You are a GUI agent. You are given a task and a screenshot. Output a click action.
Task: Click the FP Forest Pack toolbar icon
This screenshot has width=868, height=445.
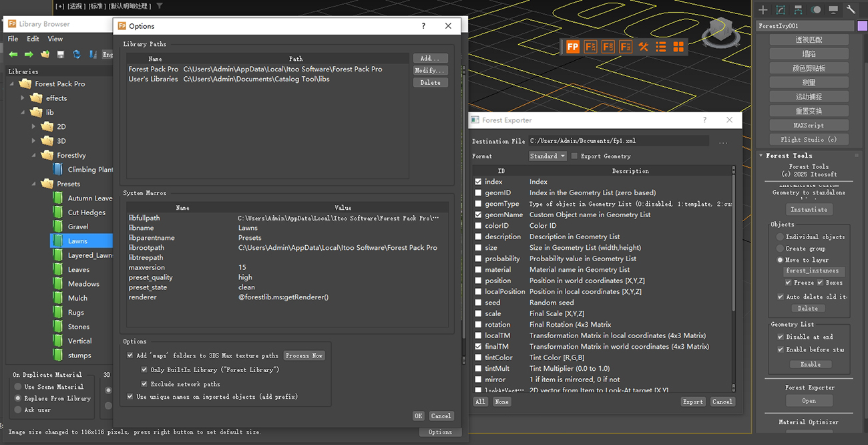[573, 47]
